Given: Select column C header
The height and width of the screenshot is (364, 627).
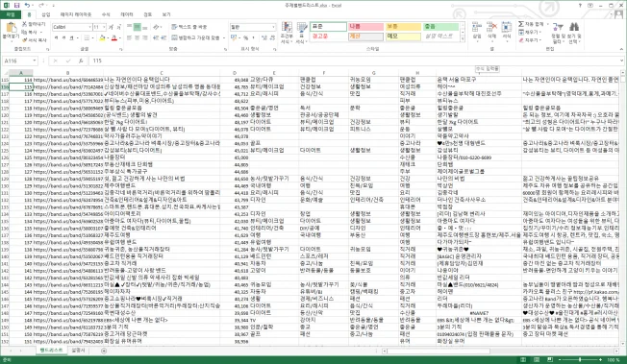Looking at the screenshot, I should click(162, 73).
